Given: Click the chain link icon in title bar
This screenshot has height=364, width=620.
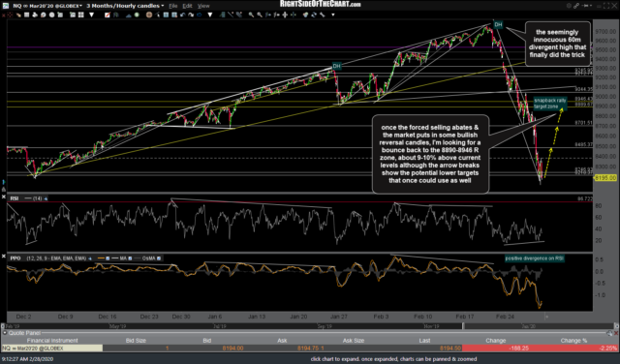Looking at the screenshot, I should (x=576, y=6).
